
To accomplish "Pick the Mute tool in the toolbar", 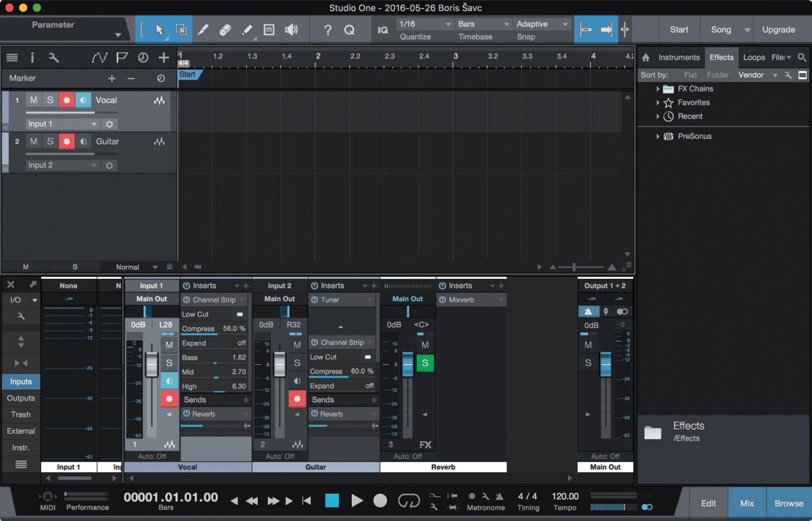I will (x=269, y=30).
